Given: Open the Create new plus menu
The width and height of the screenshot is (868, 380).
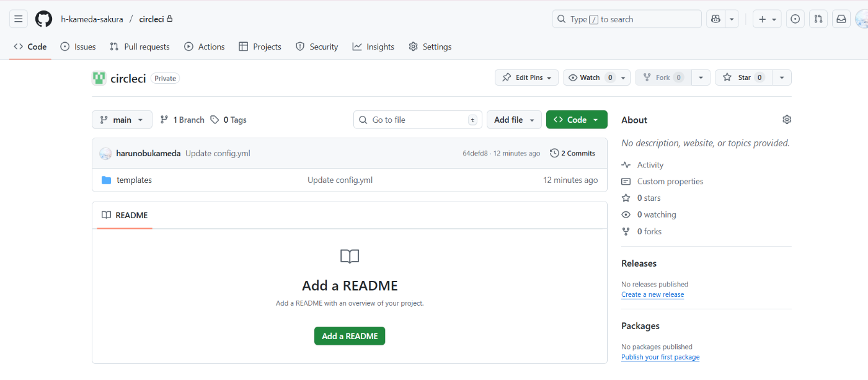Looking at the screenshot, I should [767, 19].
